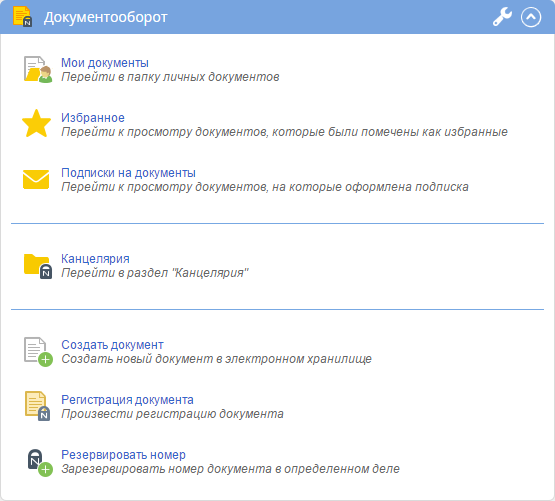Open widget settings via wrench icon
Image resolution: width=555 pixels, height=501 pixels.
[502, 17]
